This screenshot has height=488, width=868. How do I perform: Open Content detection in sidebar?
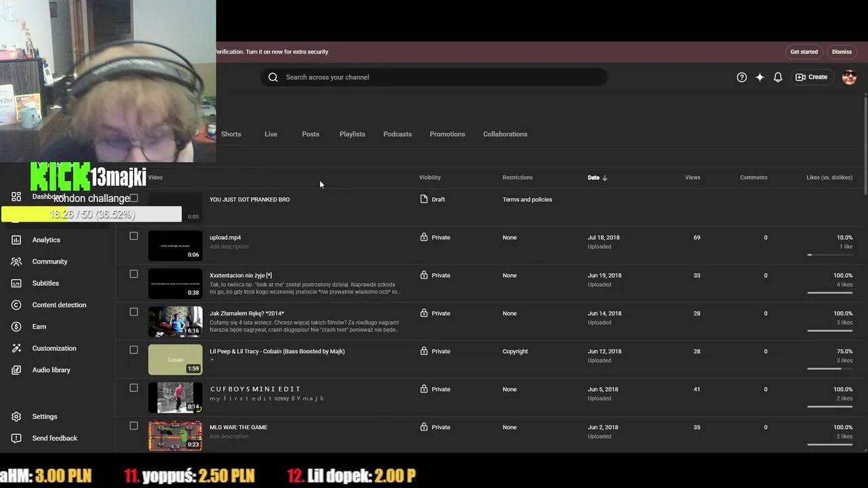[59, 305]
